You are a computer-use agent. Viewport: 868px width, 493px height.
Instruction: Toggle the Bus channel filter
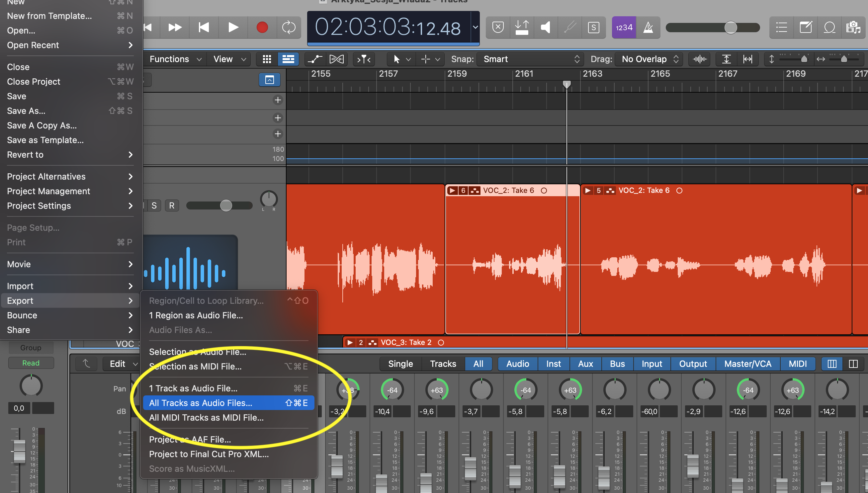(617, 364)
